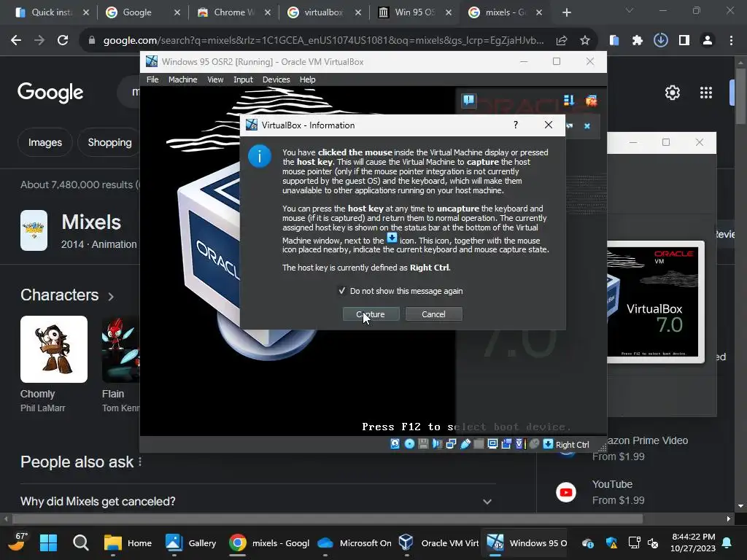Open the VirtualBox Devices menu
The width and height of the screenshot is (747, 560).
pos(276,79)
